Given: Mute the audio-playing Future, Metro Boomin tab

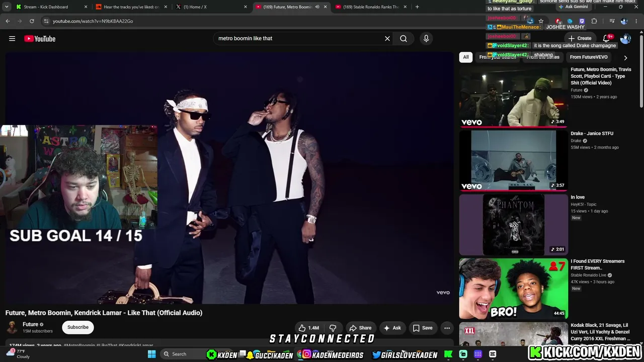Looking at the screenshot, I should coord(317,7).
